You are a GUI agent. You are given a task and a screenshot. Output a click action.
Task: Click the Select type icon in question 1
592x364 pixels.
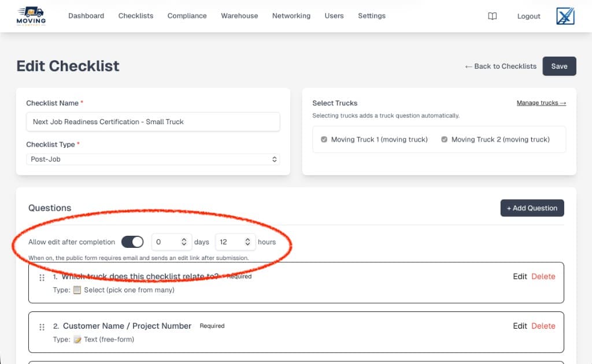(x=77, y=289)
